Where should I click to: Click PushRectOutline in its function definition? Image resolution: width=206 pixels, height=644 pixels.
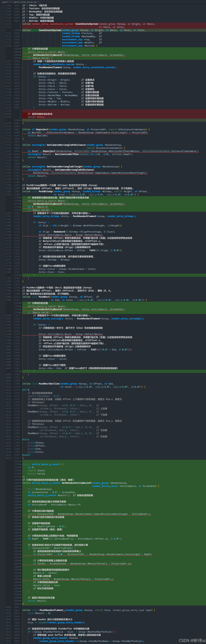[x=49, y=384]
